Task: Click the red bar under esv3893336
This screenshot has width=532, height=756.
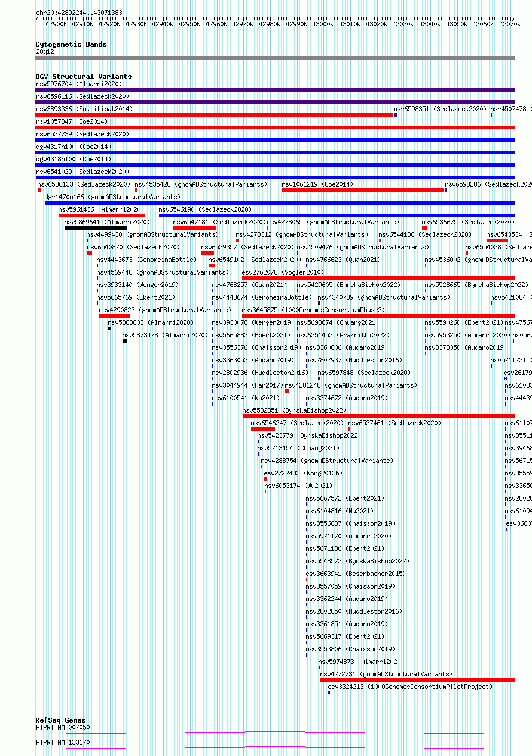Action: (x=214, y=115)
